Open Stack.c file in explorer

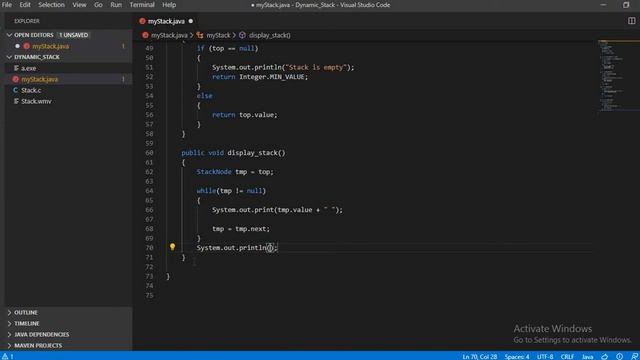tap(31, 90)
